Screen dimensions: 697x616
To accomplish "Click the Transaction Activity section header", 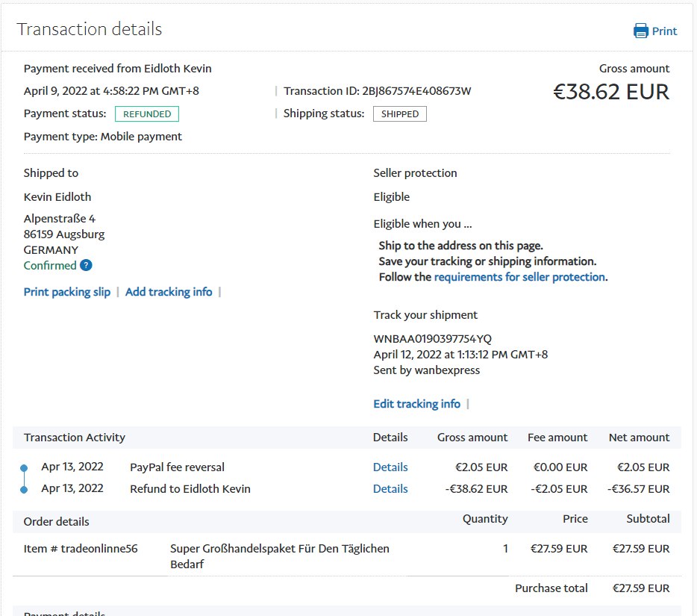I will pos(75,438).
